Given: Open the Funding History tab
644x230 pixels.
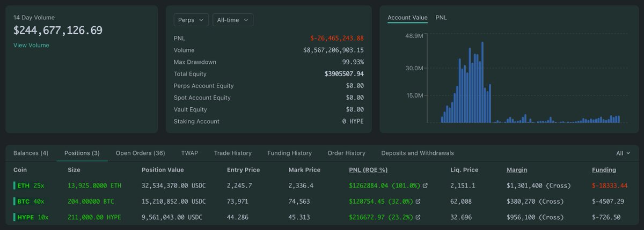Looking at the screenshot, I should pos(289,153).
